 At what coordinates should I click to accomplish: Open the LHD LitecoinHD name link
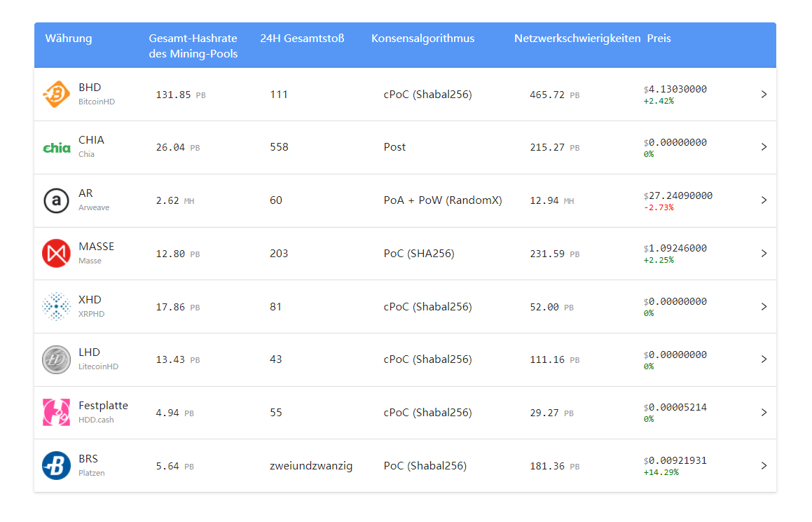click(98, 359)
